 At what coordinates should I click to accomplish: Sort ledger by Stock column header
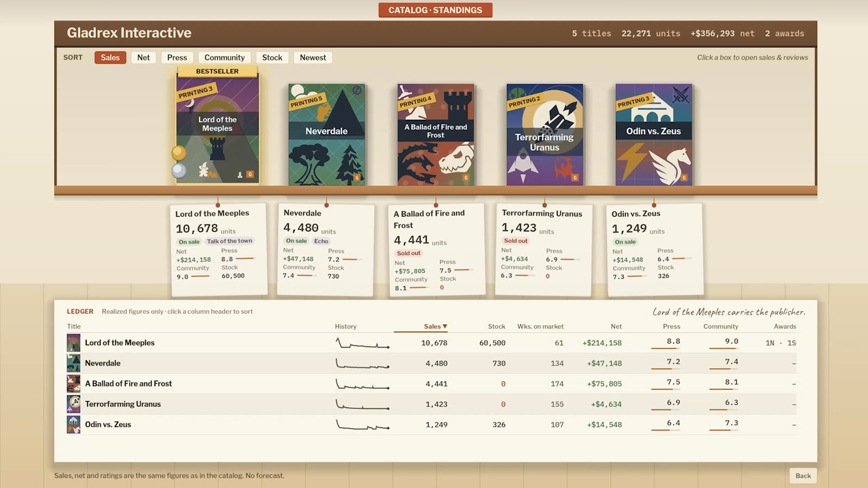(496, 326)
